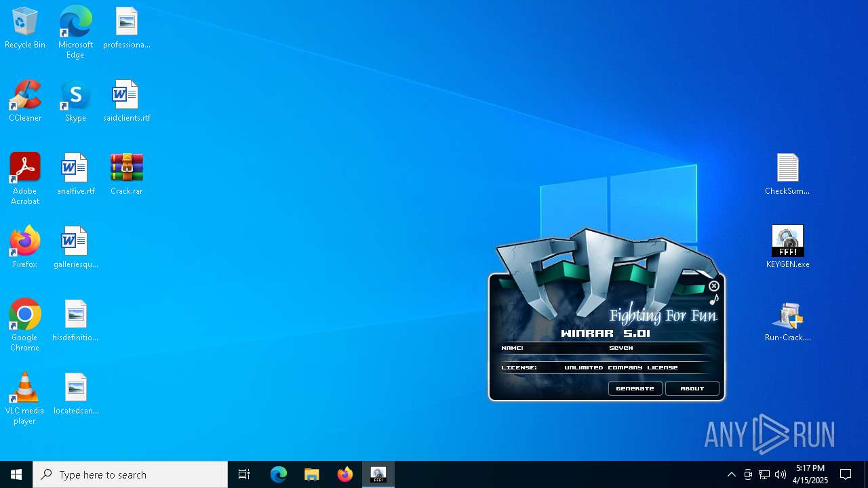Image resolution: width=868 pixels, height=488 pixels.
Task: Select the CheckSum... text file
Action: (x=787, y=175)
